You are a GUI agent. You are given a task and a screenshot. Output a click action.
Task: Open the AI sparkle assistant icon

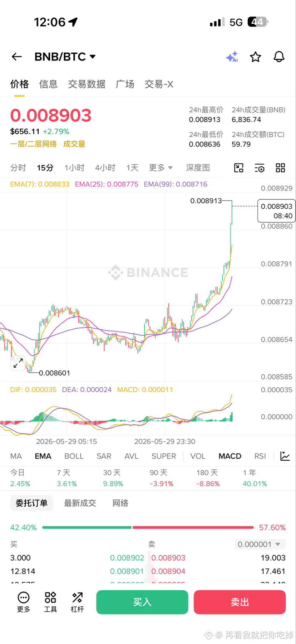(232, 57)
